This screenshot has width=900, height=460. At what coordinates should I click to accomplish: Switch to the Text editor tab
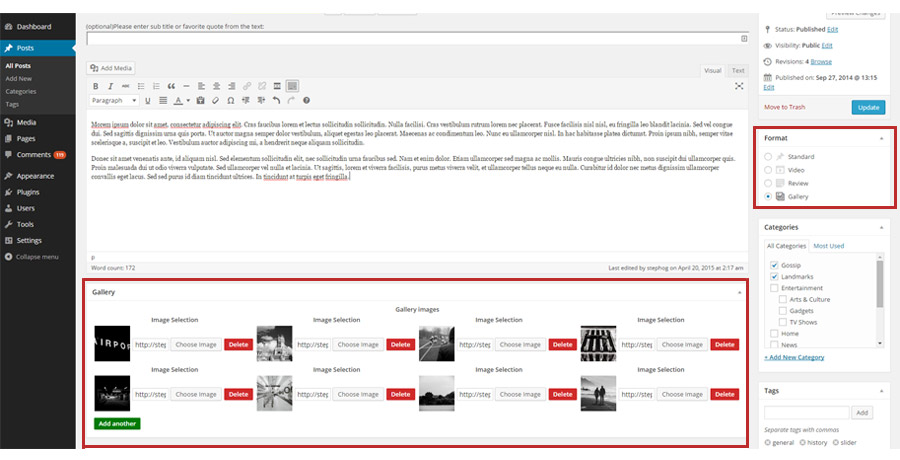click(738, 71)
